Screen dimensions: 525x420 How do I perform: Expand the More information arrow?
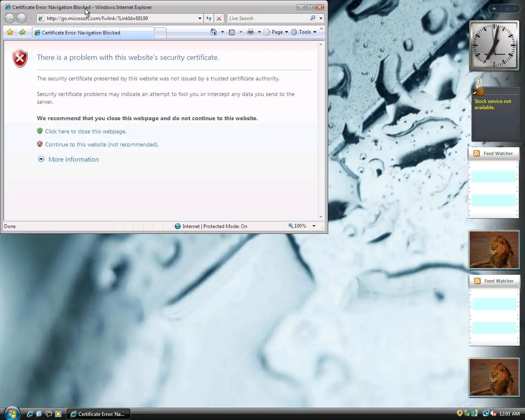(x=41, y=159)
